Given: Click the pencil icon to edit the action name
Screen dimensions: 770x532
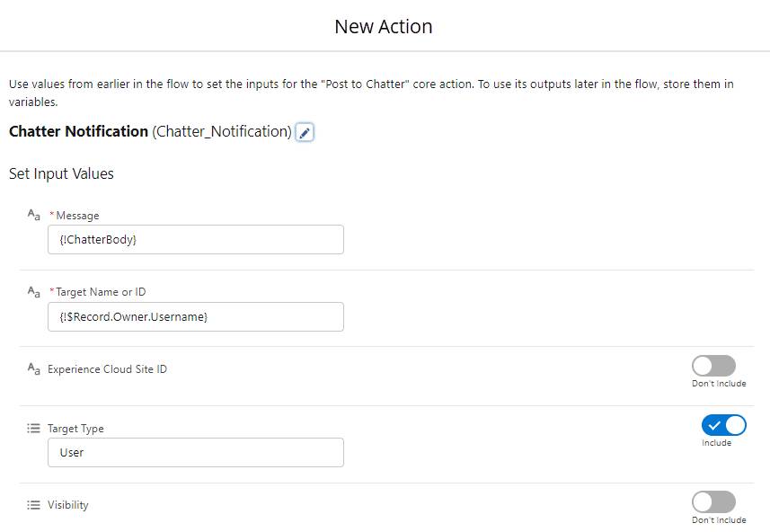Looking at the screenshot, I should tap(304, 131).
